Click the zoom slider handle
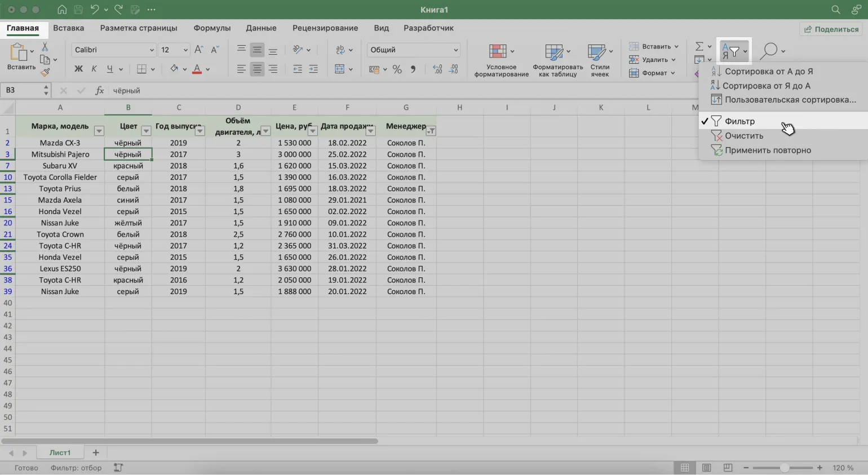868x475 pixels. (x=784, y=468)
